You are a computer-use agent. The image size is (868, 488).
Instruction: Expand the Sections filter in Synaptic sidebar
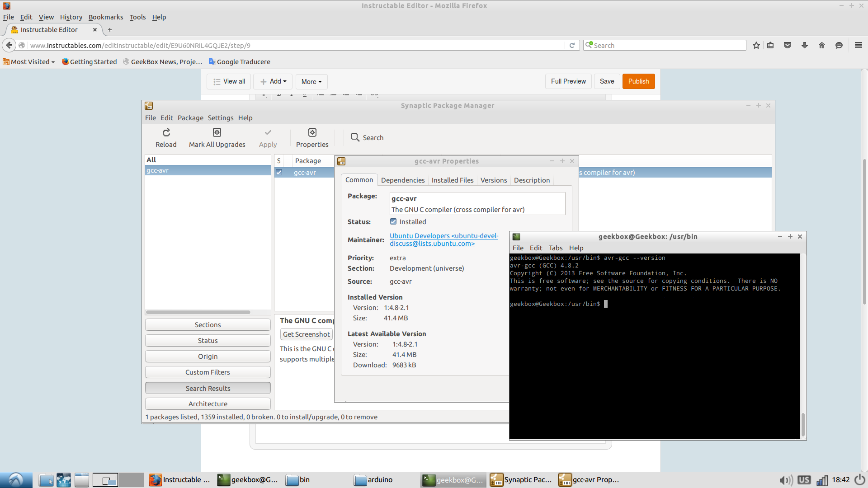208,324
